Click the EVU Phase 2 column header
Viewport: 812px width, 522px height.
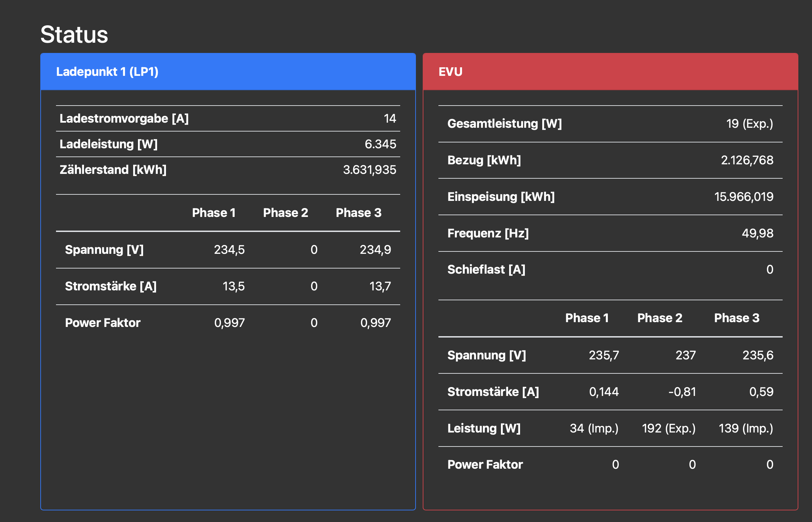click(659, 318)
